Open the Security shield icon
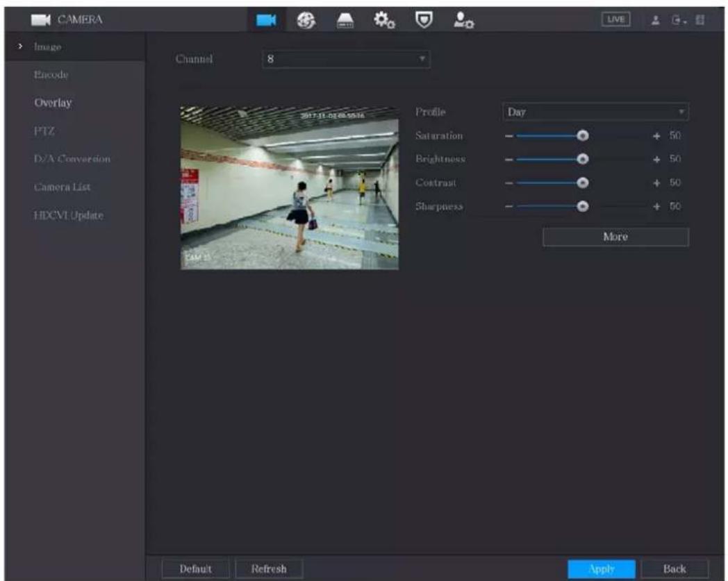This screenshot has width=728, height=581. tap(424, 19)
